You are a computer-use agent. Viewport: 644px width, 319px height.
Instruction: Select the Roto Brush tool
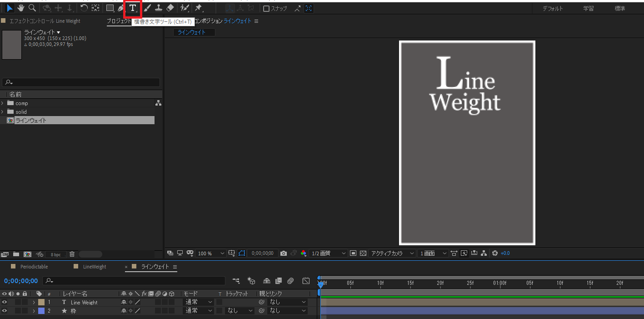point(184,8)
